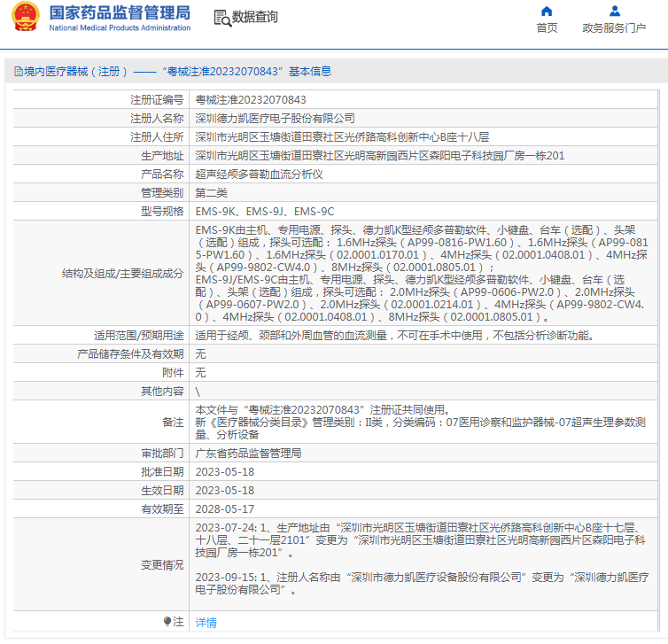
Task: Click the 数据查询 label
Action: (255, 17)
